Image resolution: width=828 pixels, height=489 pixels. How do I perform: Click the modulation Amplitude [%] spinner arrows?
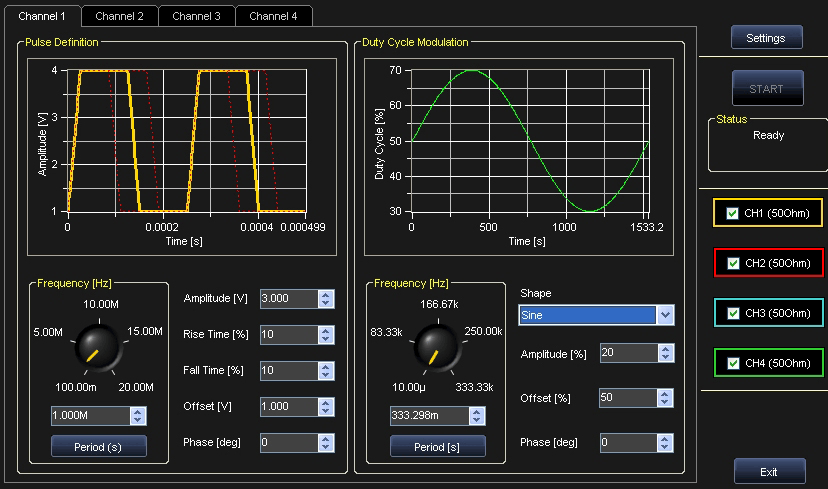[x=665, y=353]
